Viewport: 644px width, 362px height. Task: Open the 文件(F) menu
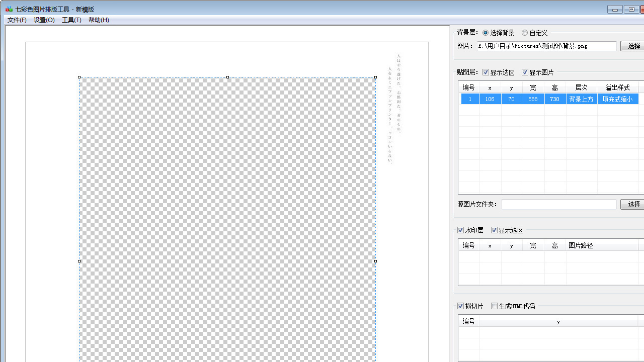click(17, 20)
